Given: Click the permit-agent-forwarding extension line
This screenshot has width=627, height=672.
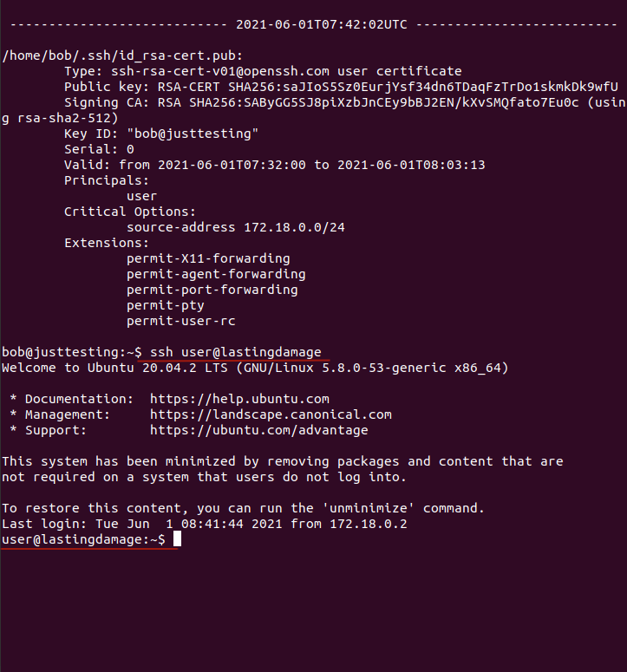Looking at the screenshot, I should click(216, 274).
